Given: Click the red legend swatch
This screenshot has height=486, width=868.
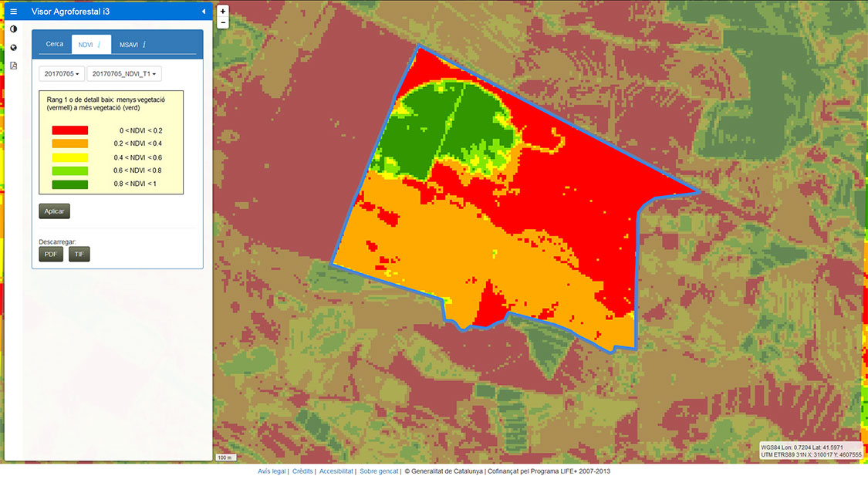Looking at the screenshot, I should tap(69, 130).
